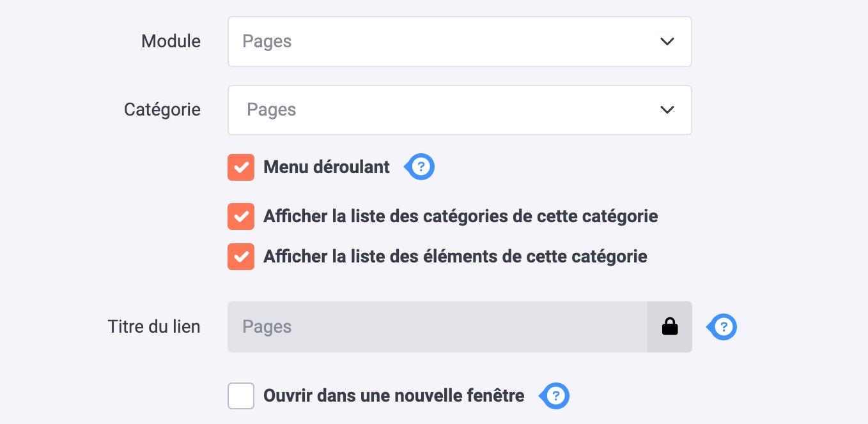868x424 pixels.
Task: Click the lock icon in Titre du lien
Action: (670, 327)
